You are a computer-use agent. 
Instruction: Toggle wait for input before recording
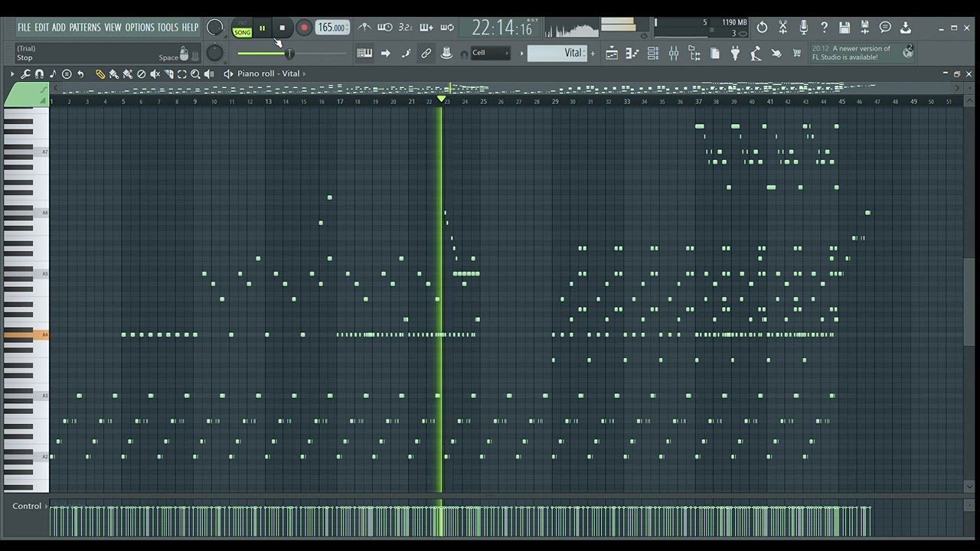click(x=385, y=28)
